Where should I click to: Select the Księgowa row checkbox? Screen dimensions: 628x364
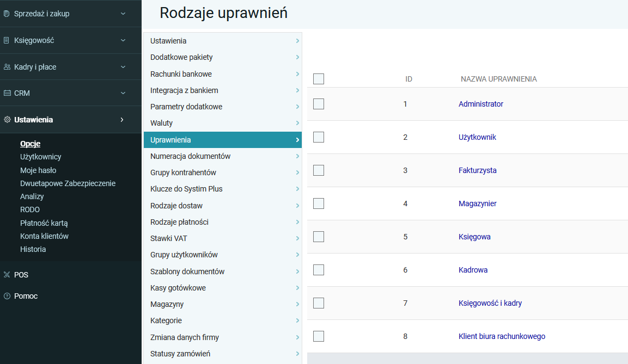point(319,237)
